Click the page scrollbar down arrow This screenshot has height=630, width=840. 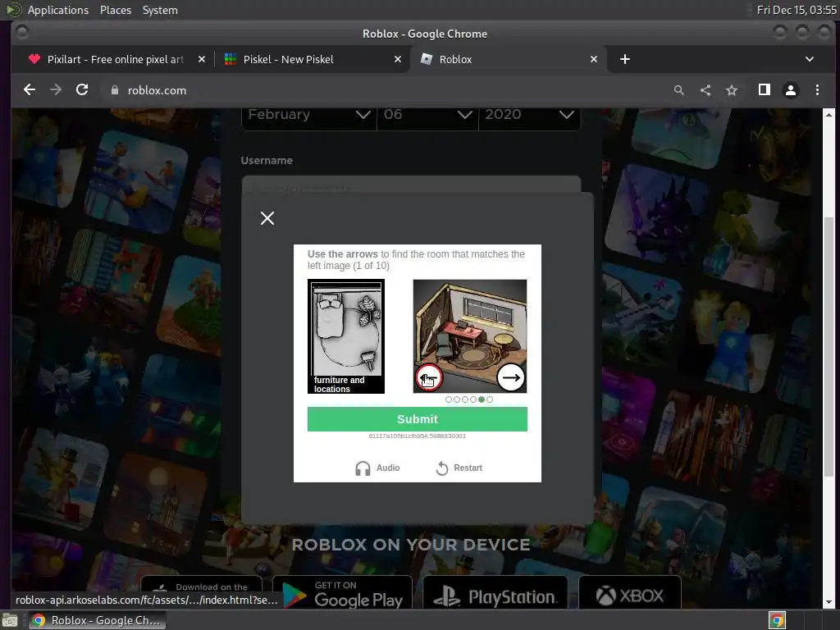coord(829,603)
